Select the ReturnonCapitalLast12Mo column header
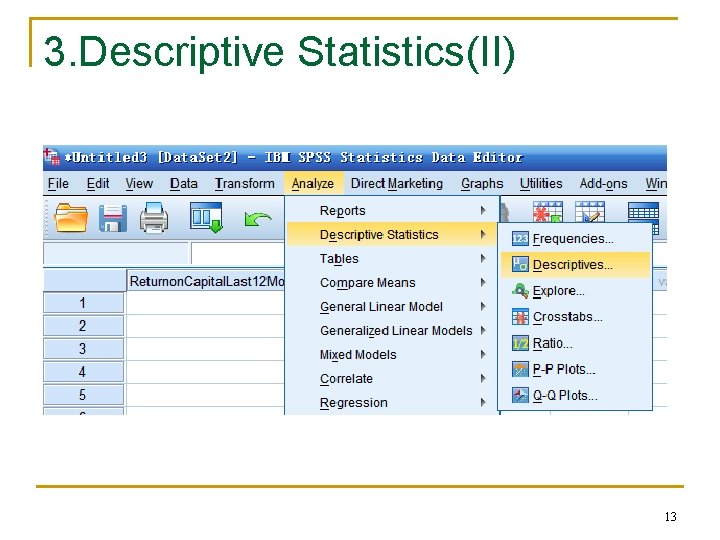The image size is (720, 540). pos(206,281)
